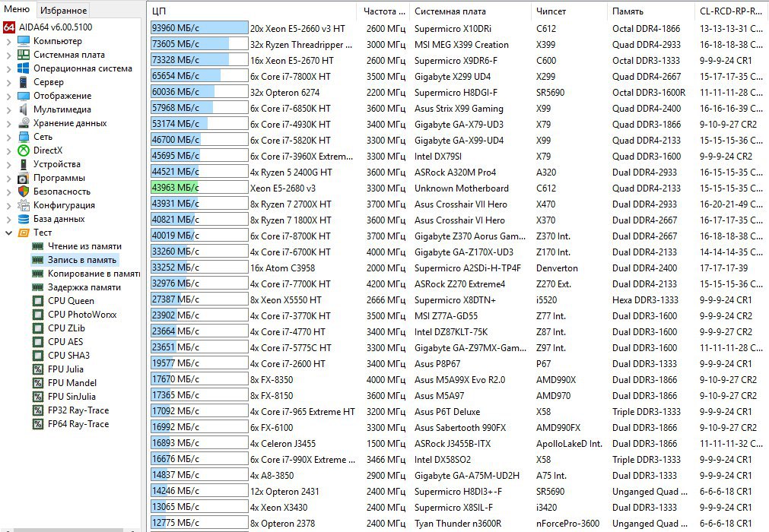Click the green 43963 МБ/с result bar
Image resolution: width=769 pixels, height=532 pixels.
tap(199, 188)
